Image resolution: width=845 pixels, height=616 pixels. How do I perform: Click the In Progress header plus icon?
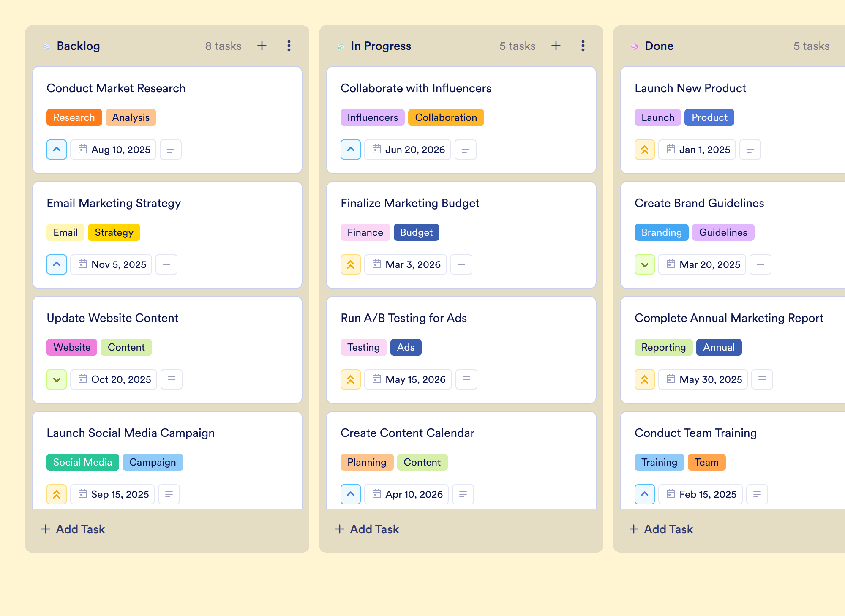556,46
